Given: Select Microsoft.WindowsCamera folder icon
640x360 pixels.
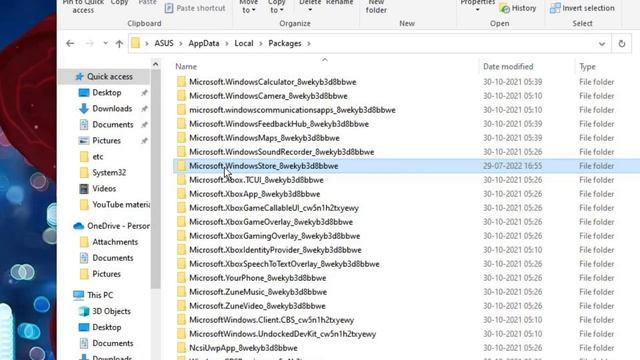Looking at the screenshot, I should (x=181, y=96).
